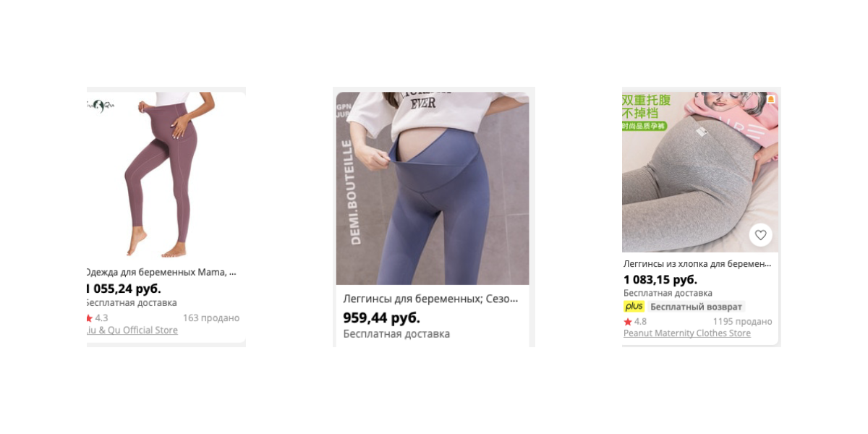Click the orange badge on gray leggings photo
868x434 pixels.
pyautogui.click(x=771, y=98)
